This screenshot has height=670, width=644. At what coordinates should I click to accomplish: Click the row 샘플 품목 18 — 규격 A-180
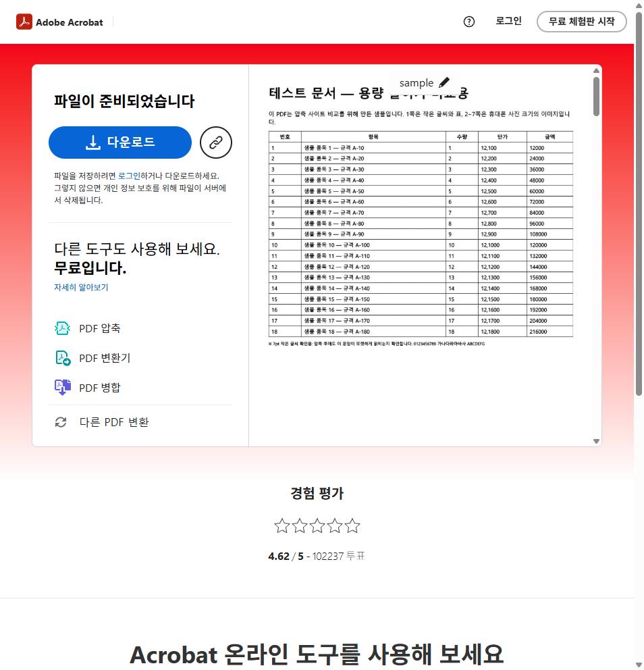(421, 332)
